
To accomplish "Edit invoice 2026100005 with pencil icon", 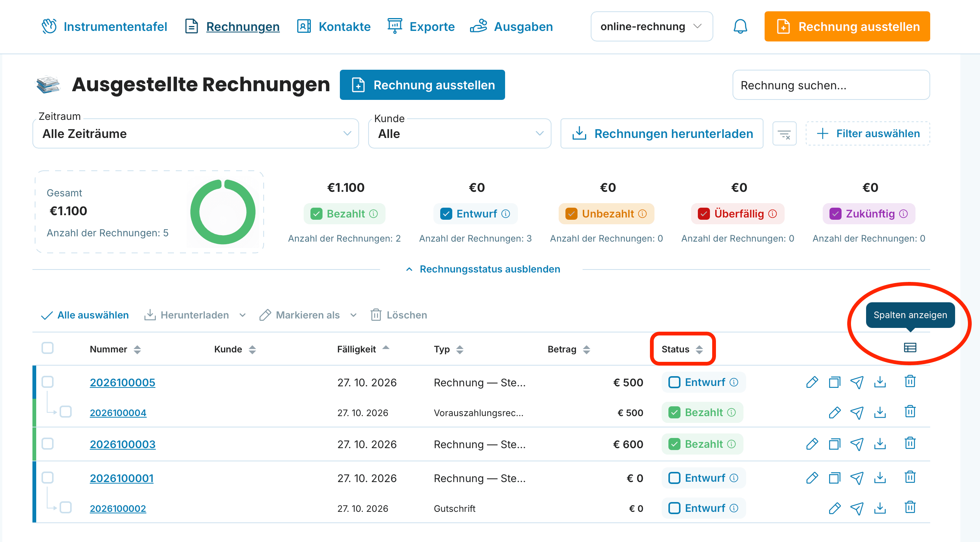I will (811, 382).
